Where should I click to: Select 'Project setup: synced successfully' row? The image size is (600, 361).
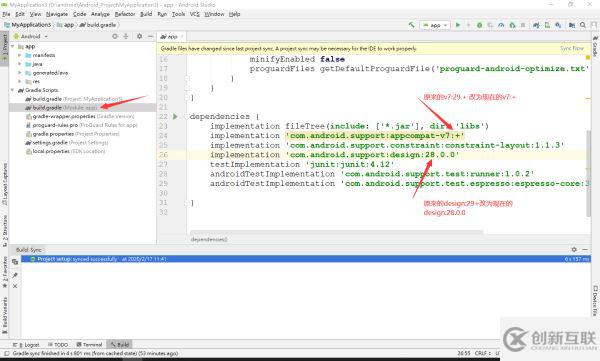pyautogui.click(x=305, y=259)
